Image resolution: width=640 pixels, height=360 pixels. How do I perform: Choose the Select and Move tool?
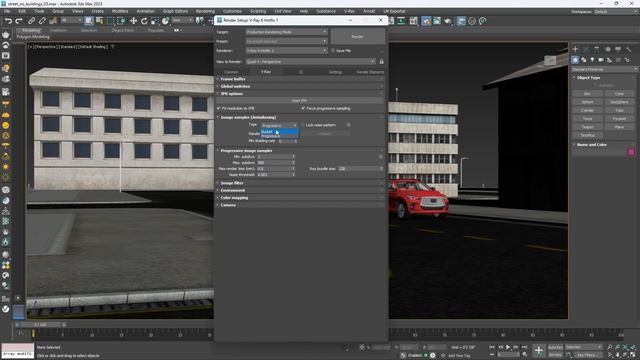click(x=133, y=21)
